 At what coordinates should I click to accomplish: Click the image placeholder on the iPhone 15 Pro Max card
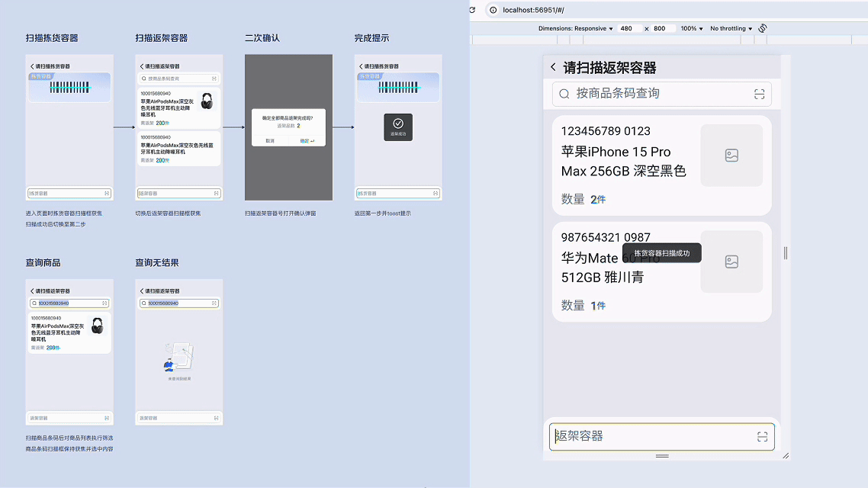(x=731, y=155)
